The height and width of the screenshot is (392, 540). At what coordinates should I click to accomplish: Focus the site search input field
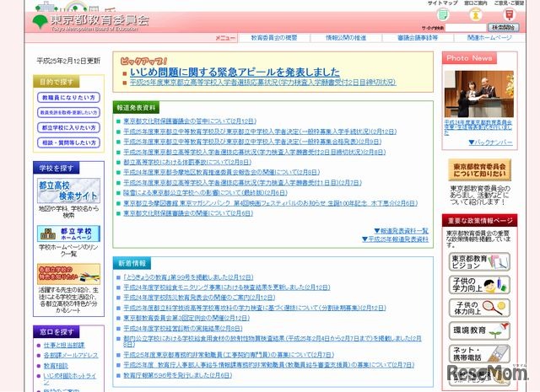466,28
